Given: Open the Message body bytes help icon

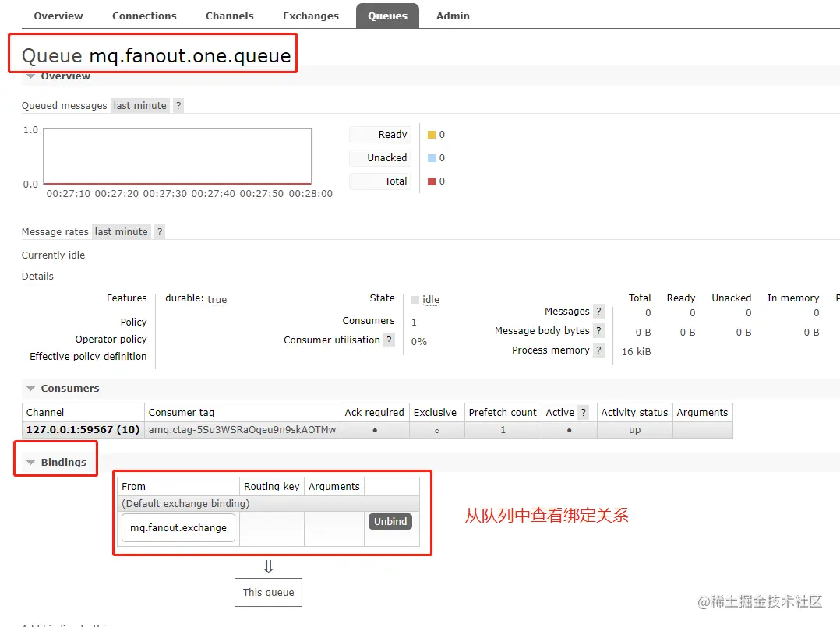Looking at the screenshot, I should click(597, 330).
